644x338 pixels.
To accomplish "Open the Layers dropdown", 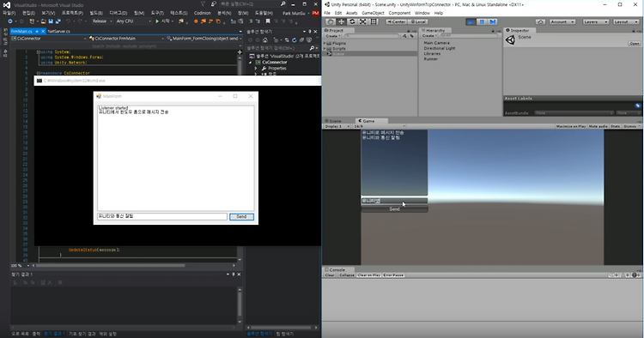I will point(595,21).
